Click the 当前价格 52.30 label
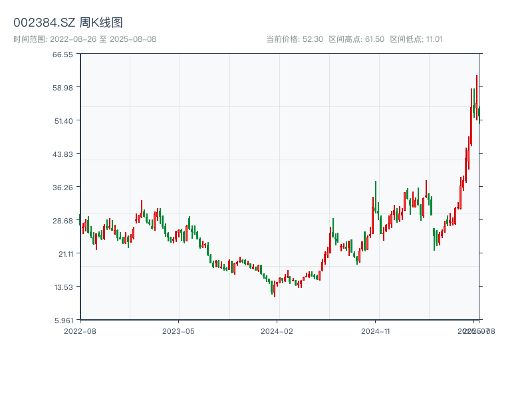The image size is (532, 399). 295,39
